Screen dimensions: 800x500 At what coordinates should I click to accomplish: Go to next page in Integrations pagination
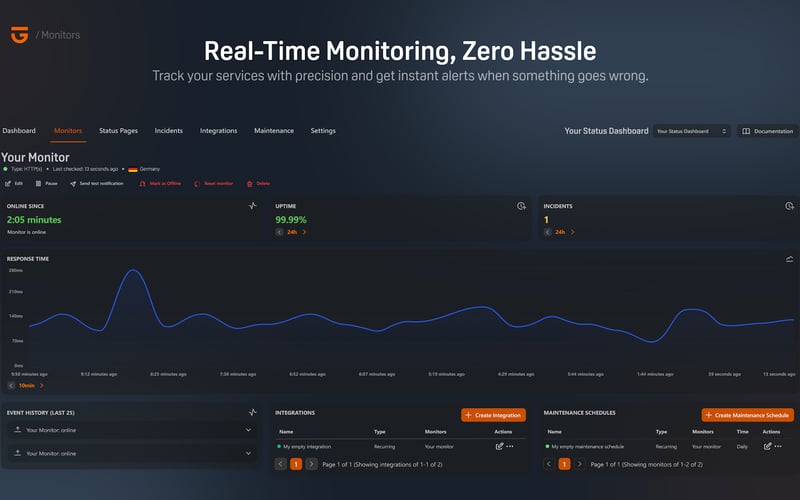pyautogui.click(x=312, y=464)
